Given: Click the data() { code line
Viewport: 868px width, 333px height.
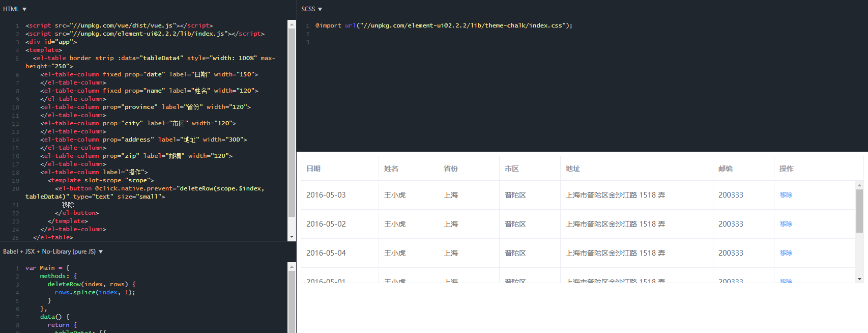Looking at the screenshot, I should coord(55,317).
